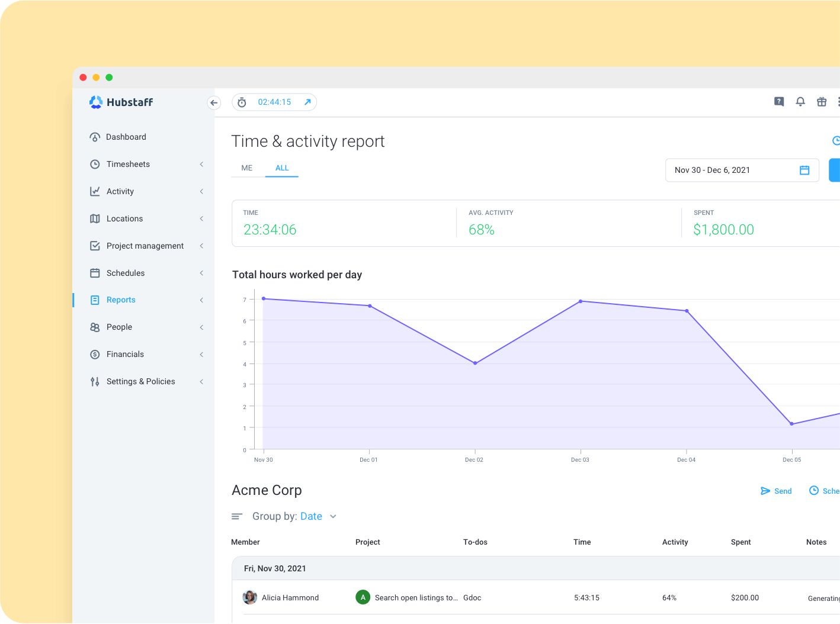Select the Timesheets clock icon in sidebar
The width and height of the screenshot is (840, 624).
tap(95, 164)
